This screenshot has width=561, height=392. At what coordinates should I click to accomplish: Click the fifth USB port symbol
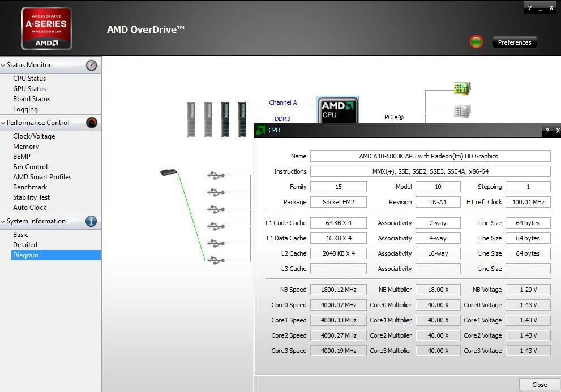(216, 243)
